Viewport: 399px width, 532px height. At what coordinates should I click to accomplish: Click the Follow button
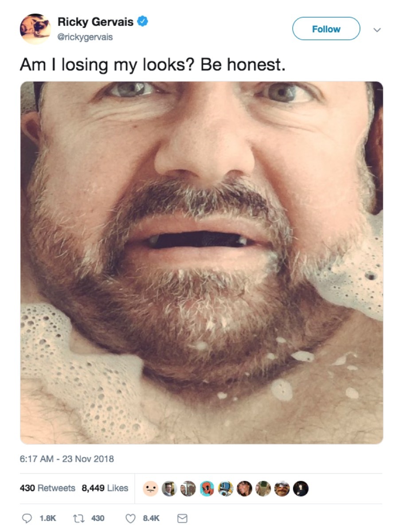pyautogui.click(x=326, y=29)
